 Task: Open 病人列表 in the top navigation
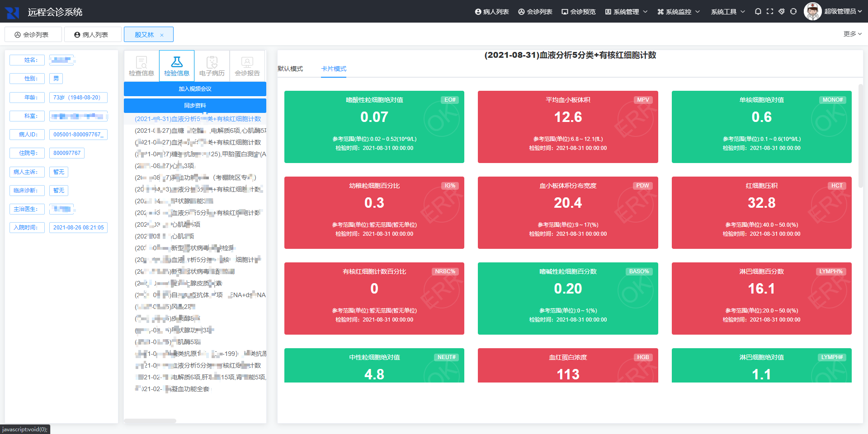coord(492,12)
